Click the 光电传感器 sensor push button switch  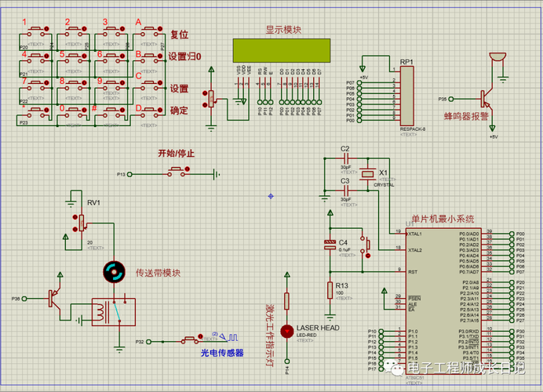click(191, 339)
